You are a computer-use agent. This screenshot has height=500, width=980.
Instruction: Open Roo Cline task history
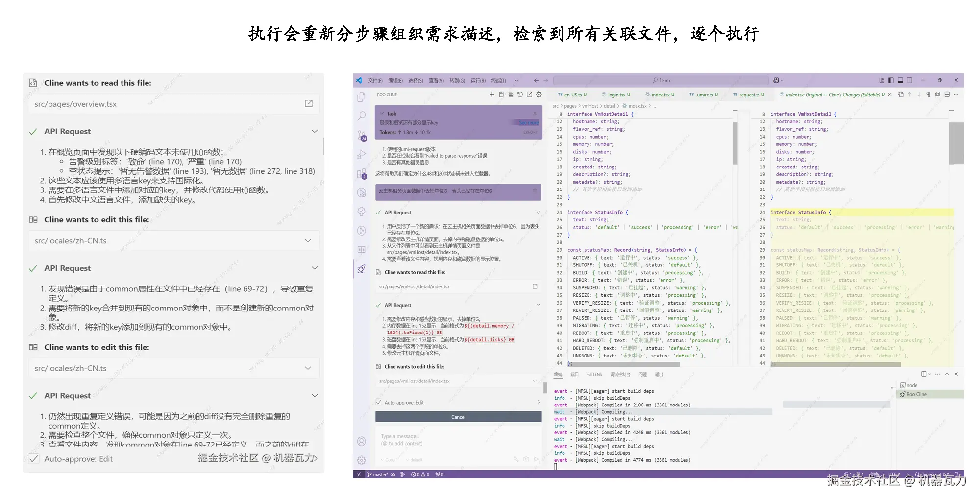pos(520,95)
